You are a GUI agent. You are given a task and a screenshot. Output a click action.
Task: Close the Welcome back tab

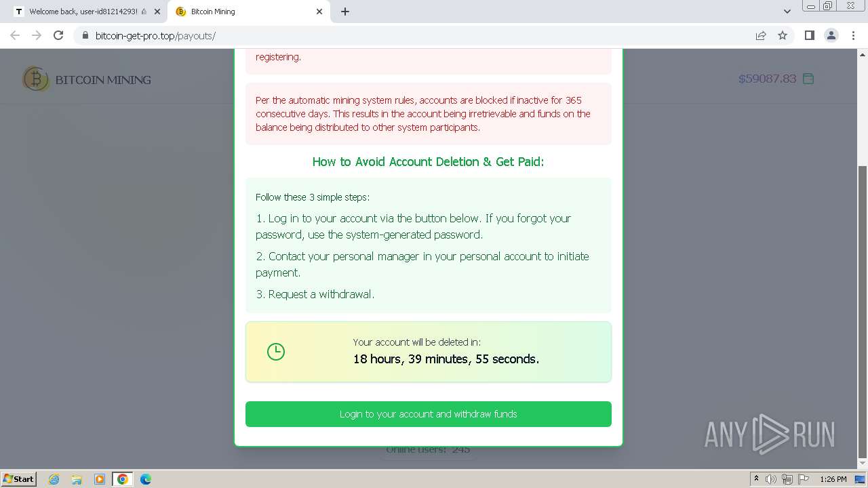(x=157, y=12)
